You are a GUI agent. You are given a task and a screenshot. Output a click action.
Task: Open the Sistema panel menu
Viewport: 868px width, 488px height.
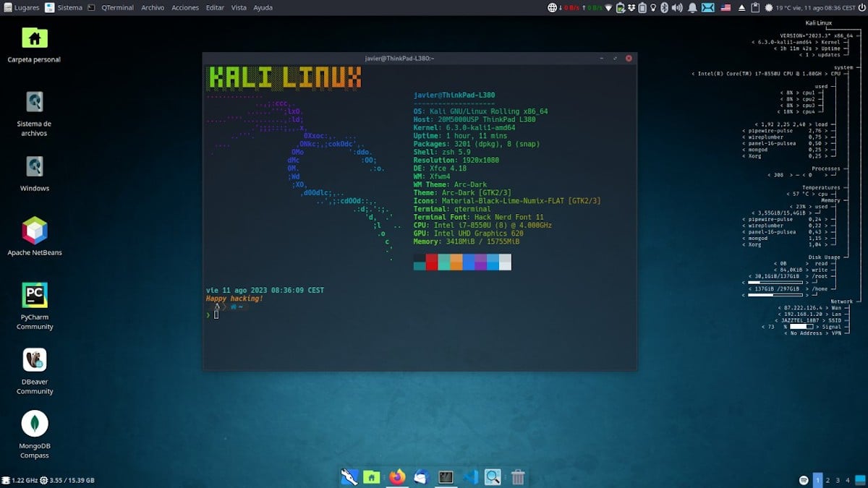[64, 7]
